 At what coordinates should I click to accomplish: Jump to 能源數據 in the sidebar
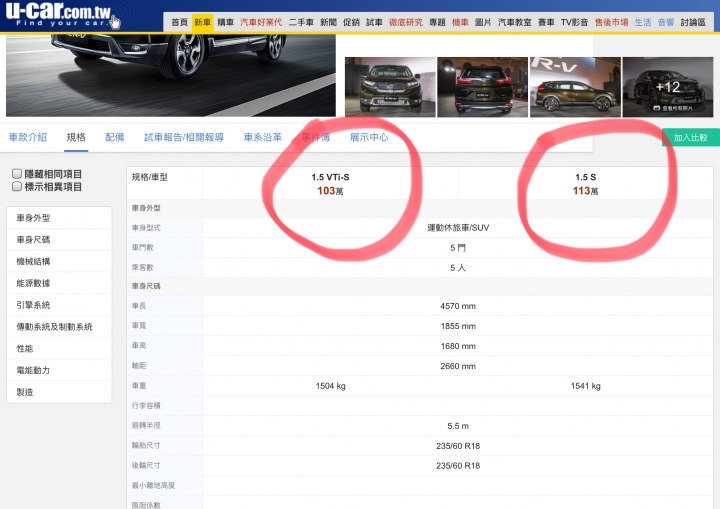(x=59, y=283)
